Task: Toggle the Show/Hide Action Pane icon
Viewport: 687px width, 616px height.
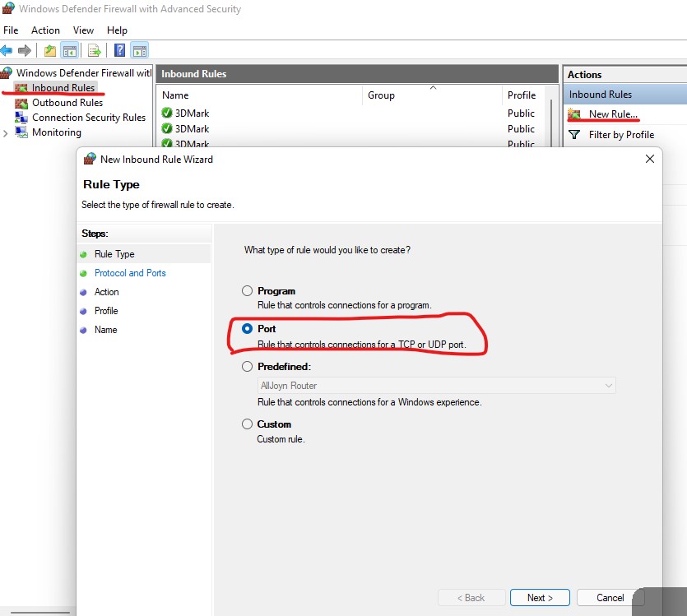Action: [x=140, y=51]
